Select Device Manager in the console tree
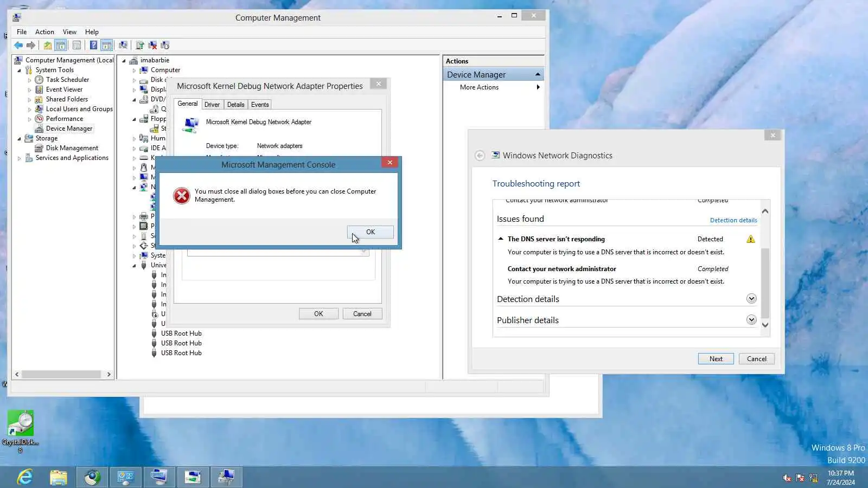 (x=69, y=129)
